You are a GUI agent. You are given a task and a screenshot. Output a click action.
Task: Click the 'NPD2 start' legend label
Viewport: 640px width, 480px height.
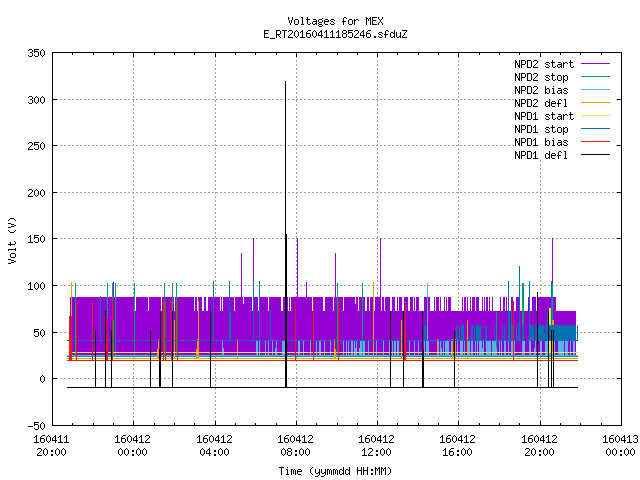pos(544,64)
